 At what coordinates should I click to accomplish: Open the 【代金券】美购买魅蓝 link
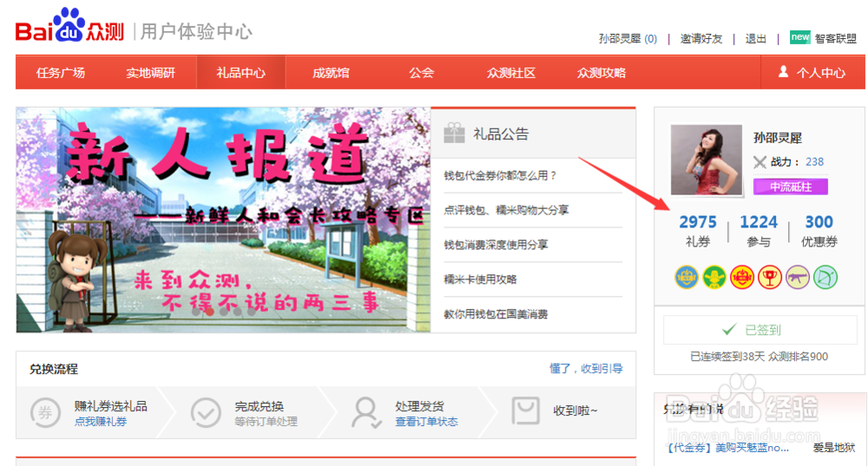tap(728, 448)
